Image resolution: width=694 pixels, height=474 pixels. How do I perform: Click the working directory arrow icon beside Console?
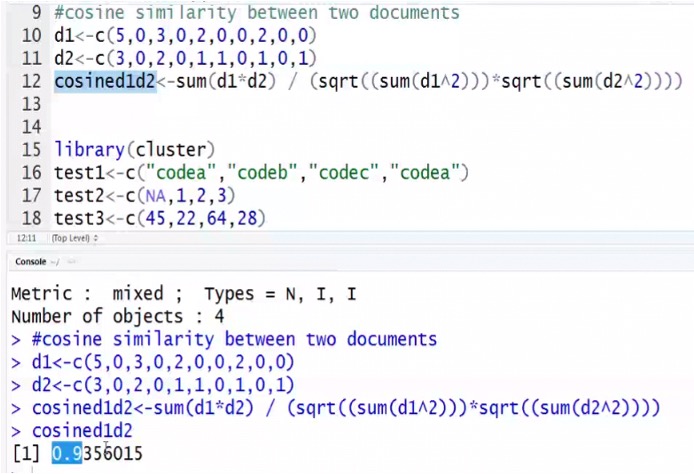tap(56, 260)
